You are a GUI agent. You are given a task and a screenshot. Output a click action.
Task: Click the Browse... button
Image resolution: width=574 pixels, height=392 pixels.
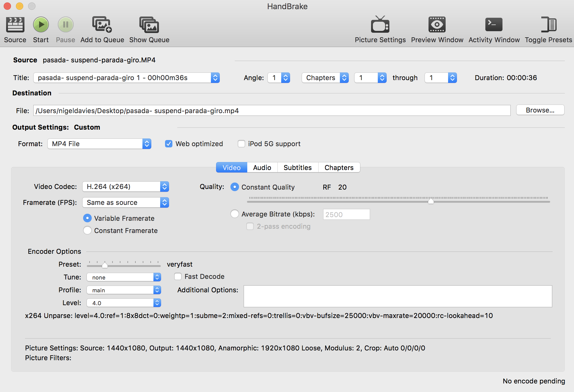[x=540, y=110]
